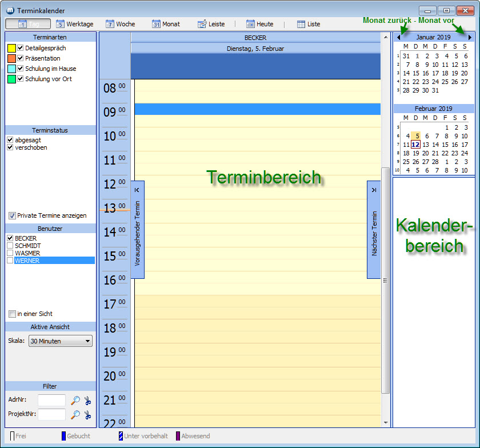Screen dimensions: 480x448
Task: Toggle the abgesagt status checkbox
Action: 10,140
